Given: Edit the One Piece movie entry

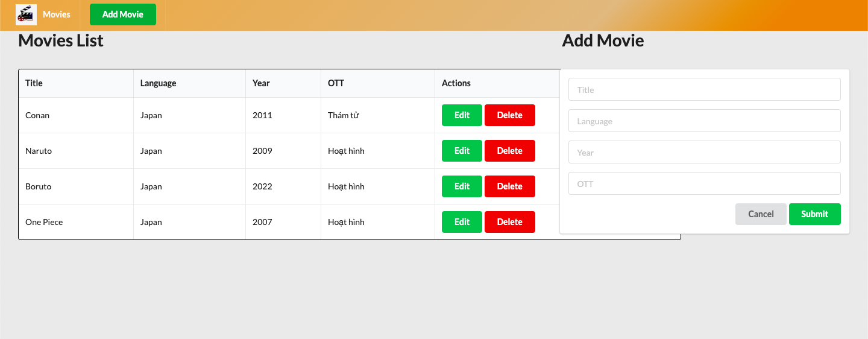Looking at the screenshot, I should tap(462, 222).
